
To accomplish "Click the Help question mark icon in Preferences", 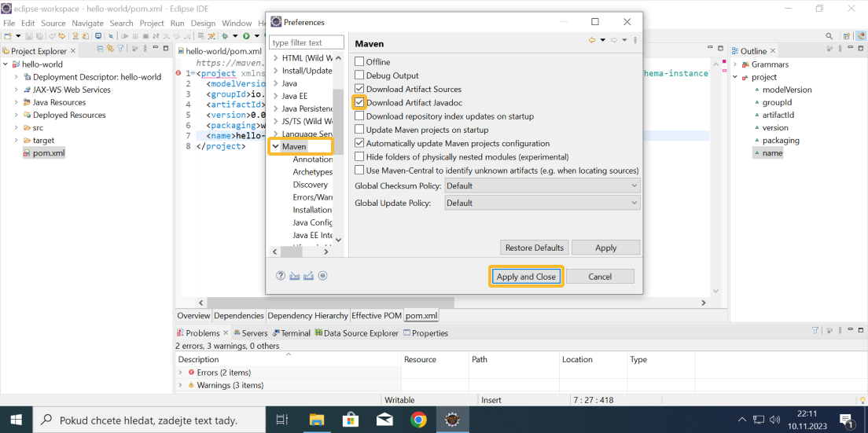I will [x=280, y=275].
